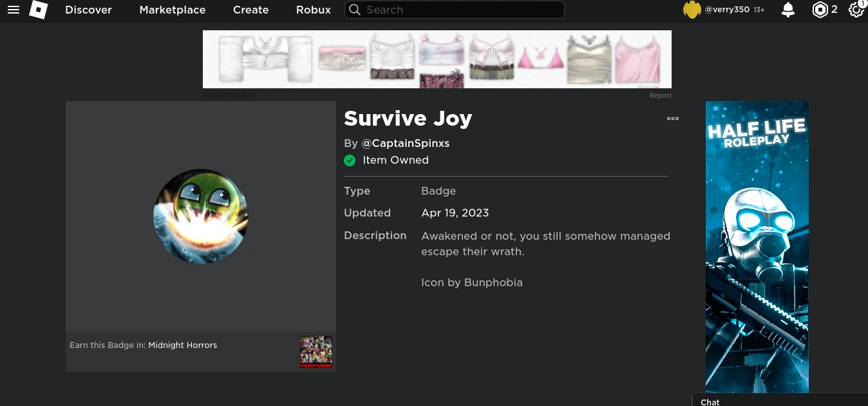
Task: Click the search magnifier icon
Action: click(x=355, y=10)
